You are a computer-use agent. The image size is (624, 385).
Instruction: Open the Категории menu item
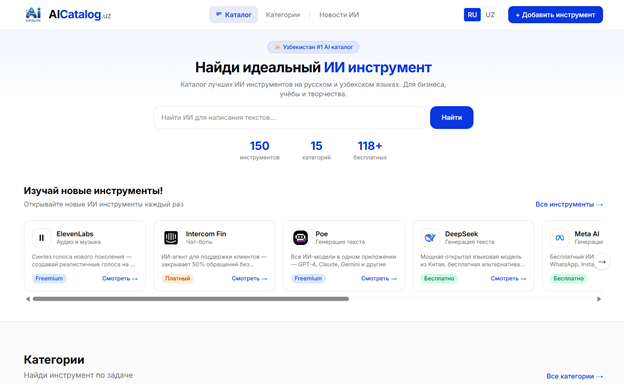283,15
